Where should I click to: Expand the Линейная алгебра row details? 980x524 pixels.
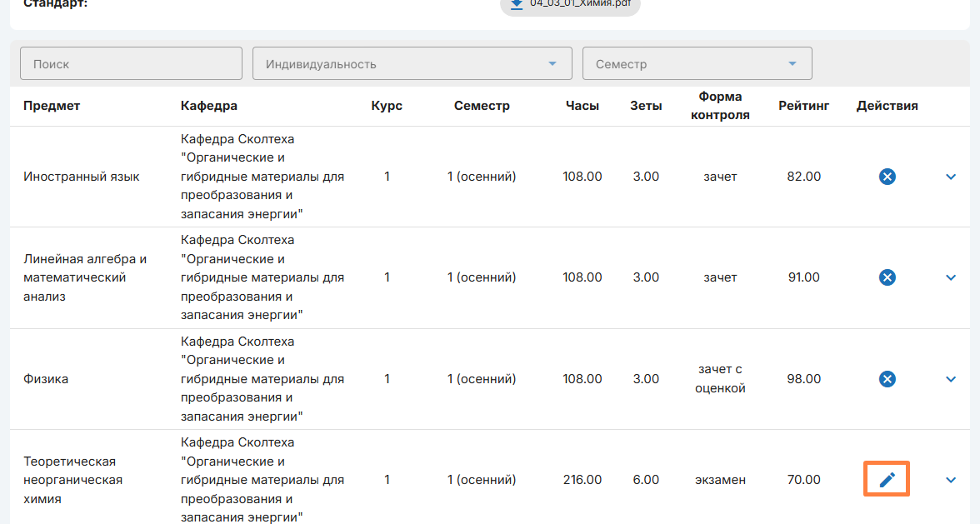(x=951, y=277)
